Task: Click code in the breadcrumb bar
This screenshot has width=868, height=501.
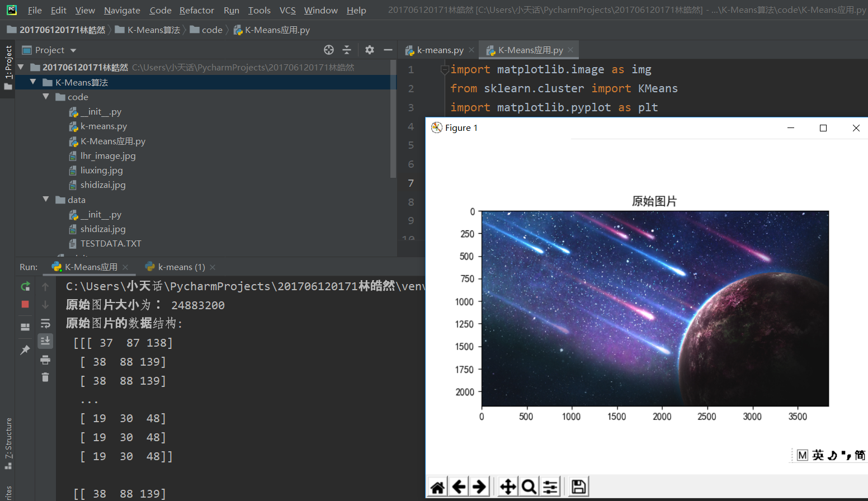Action: [206, 30]
